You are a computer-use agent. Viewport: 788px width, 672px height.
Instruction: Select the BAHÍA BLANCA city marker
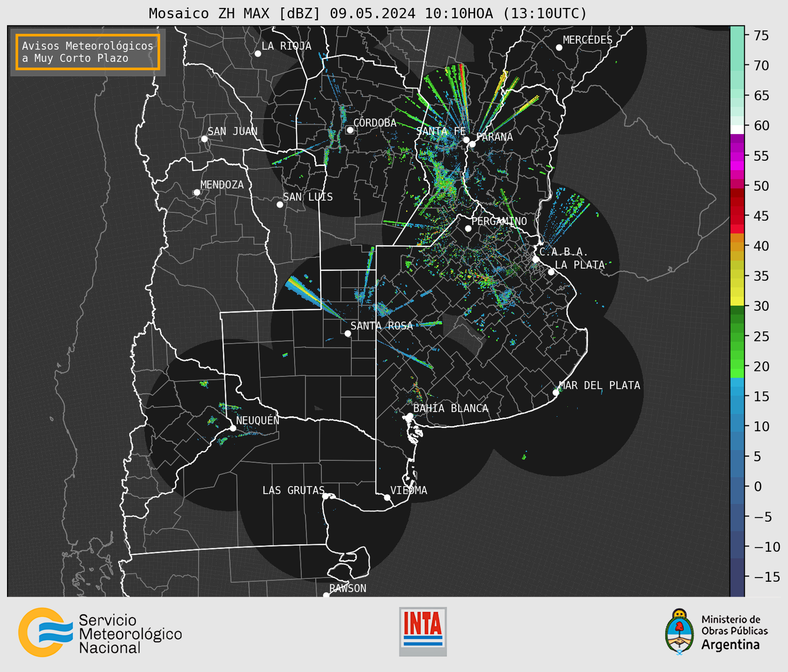pos(410,416)
